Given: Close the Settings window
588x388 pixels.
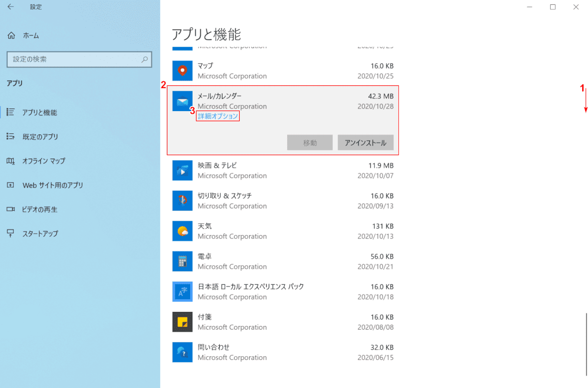Looking at the screenshot, I should pos(576,7).
